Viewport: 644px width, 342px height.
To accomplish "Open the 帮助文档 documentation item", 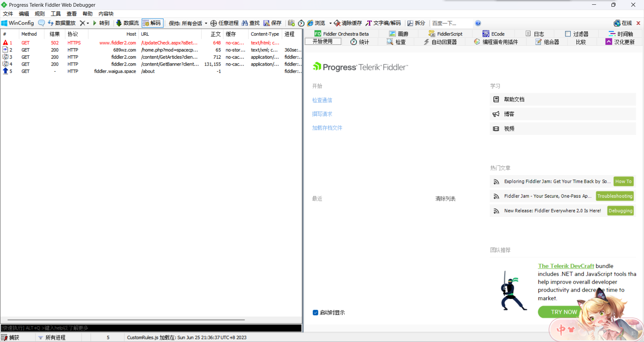I will point(562,99).
